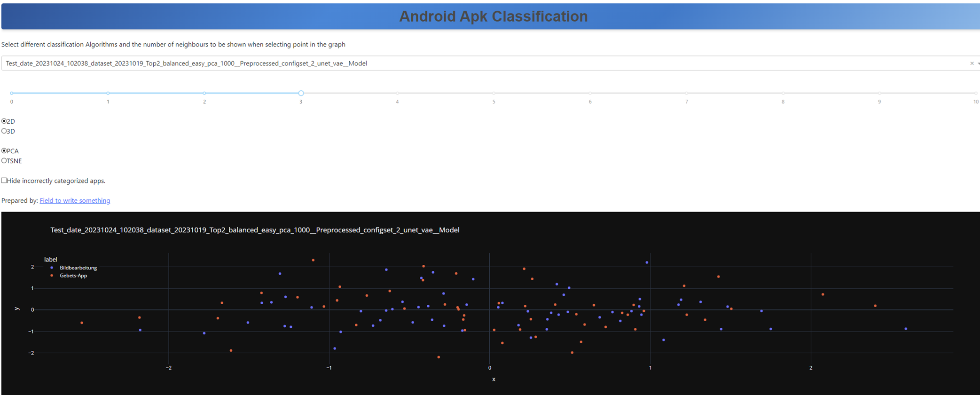Toggle the Bildbearbeitung legend entry
This screenshot has width=980, height=395.
[78, 268]
